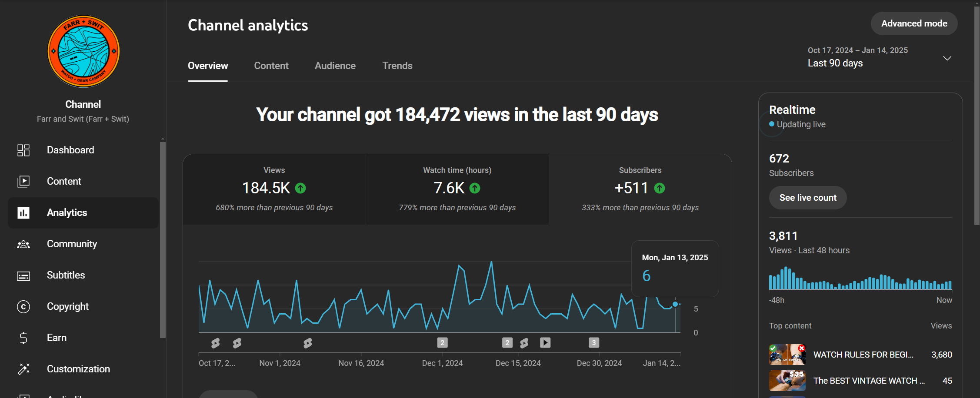Click the '3,811' views count
Image resolution: width=980 pixels, height=398 pixels.
(783, 236)
